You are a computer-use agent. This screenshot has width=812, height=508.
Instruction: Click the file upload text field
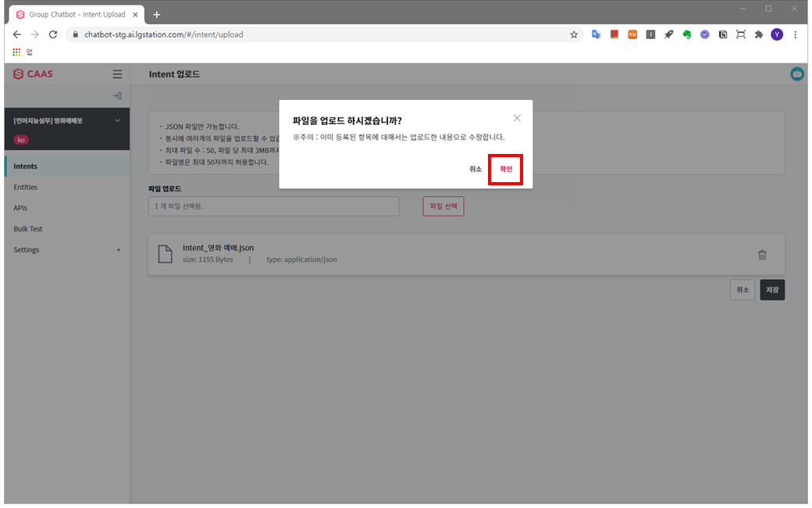[x=273, y=206]
